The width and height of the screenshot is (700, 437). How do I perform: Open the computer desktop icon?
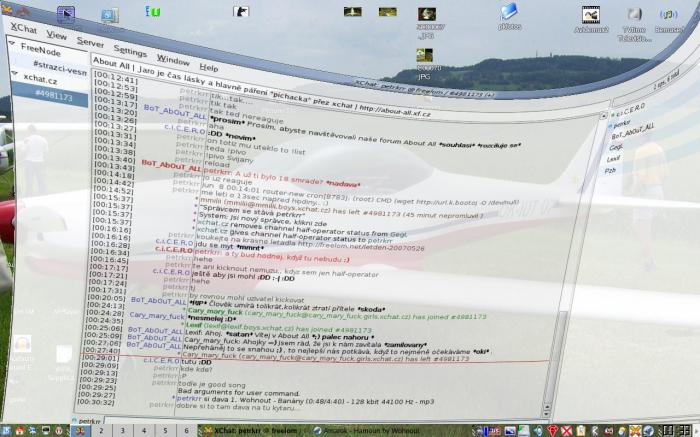coord(109,17)
